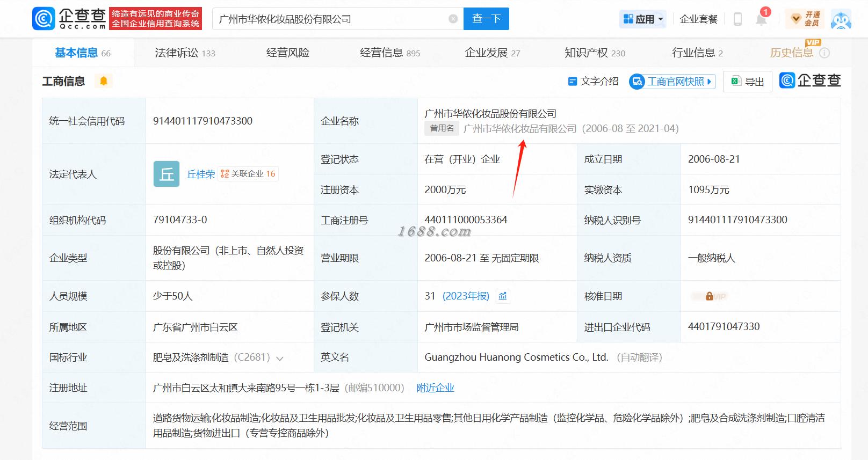Click the 工商注册号 value 440111000053364
This screenshot has height=460, width=868.
[x=466, y=220]
